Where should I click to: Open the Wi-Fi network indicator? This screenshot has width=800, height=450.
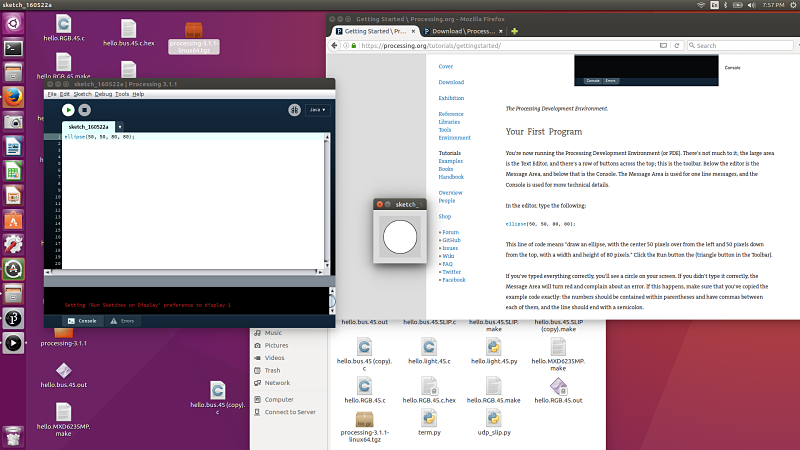(x=702, y=5)
